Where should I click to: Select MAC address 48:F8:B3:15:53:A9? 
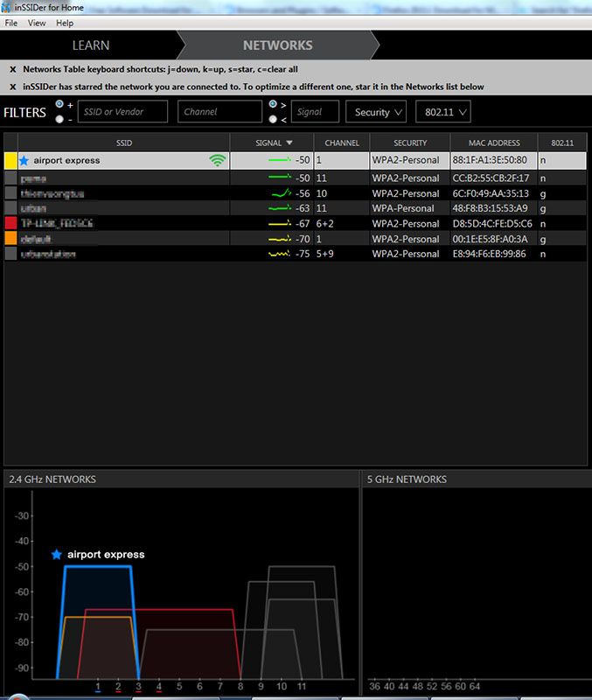[490, 208]
